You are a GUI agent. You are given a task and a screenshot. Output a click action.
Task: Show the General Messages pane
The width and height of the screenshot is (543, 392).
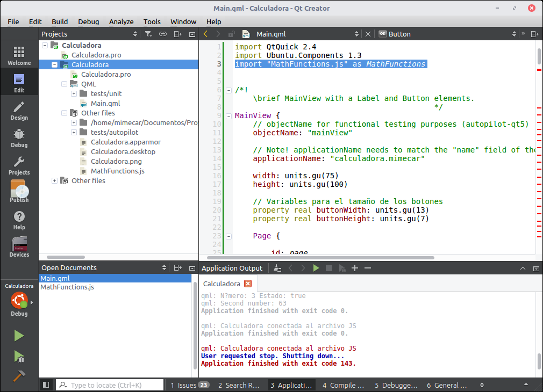[x=447, y=385]
